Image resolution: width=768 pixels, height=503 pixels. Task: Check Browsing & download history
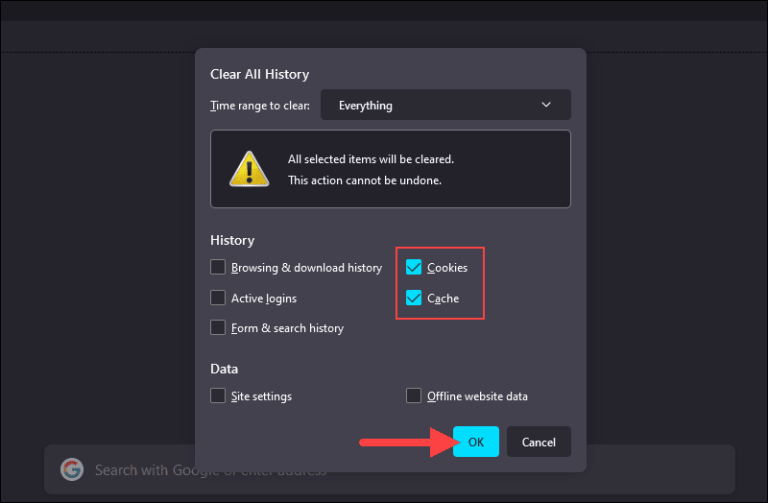coord(218,267)
